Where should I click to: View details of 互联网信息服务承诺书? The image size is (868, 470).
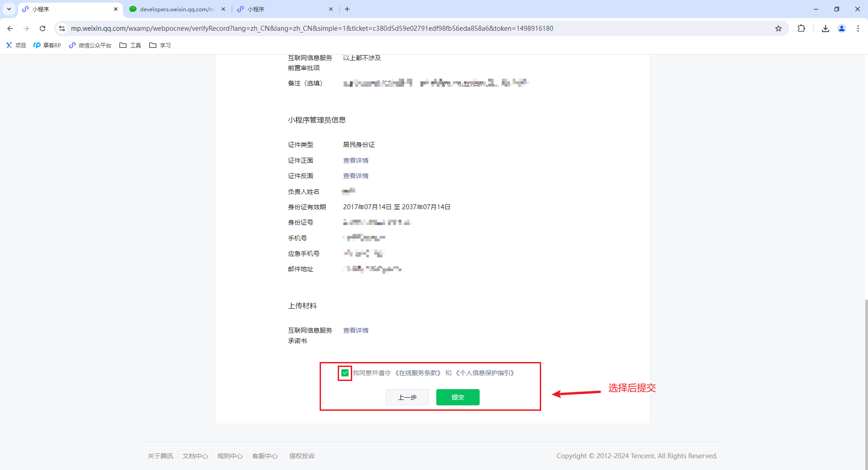(x=356, y=330)
